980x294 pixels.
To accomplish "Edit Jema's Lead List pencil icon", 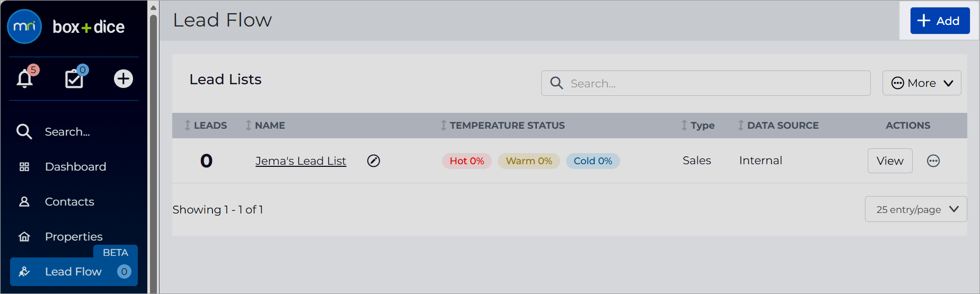I will (x=374, y=161).
